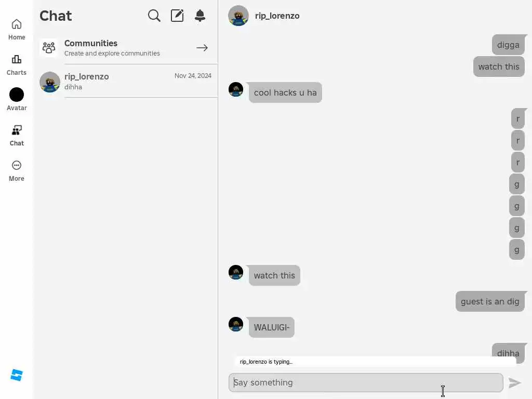The height and width of the screenshot is (399, 532).
Task: Focus the Say something input field
Action: click(366, 383)
